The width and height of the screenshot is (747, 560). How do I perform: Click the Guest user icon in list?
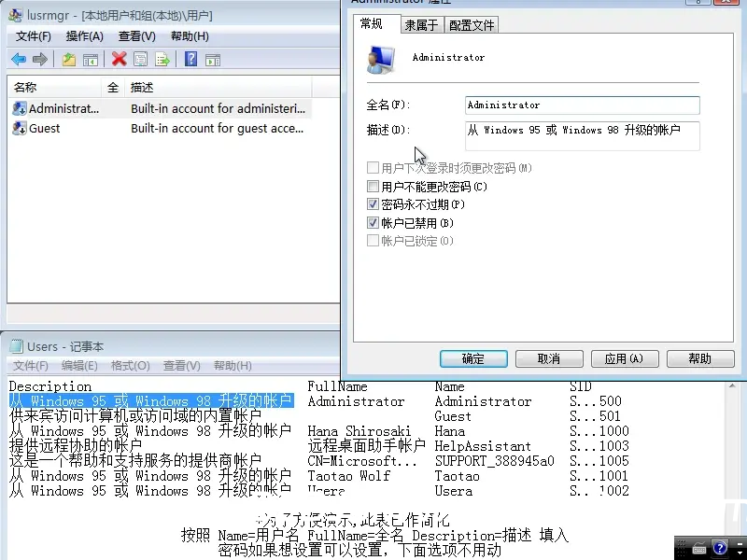pyautogui.click(x=19, y=128)
